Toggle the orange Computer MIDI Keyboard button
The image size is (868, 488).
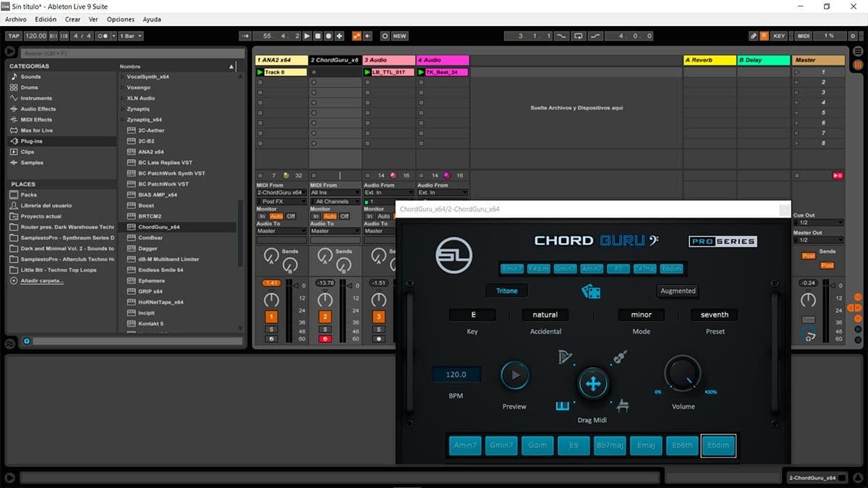tap(764, 35)
